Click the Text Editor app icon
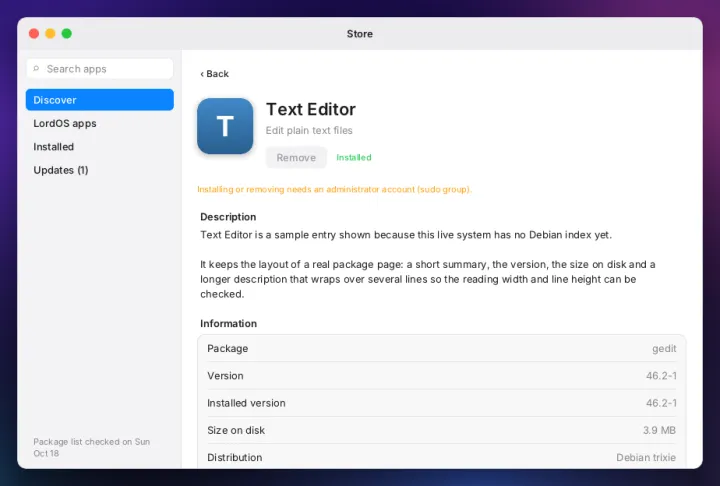This screenshot has height=486, width=720. (225, 126)
